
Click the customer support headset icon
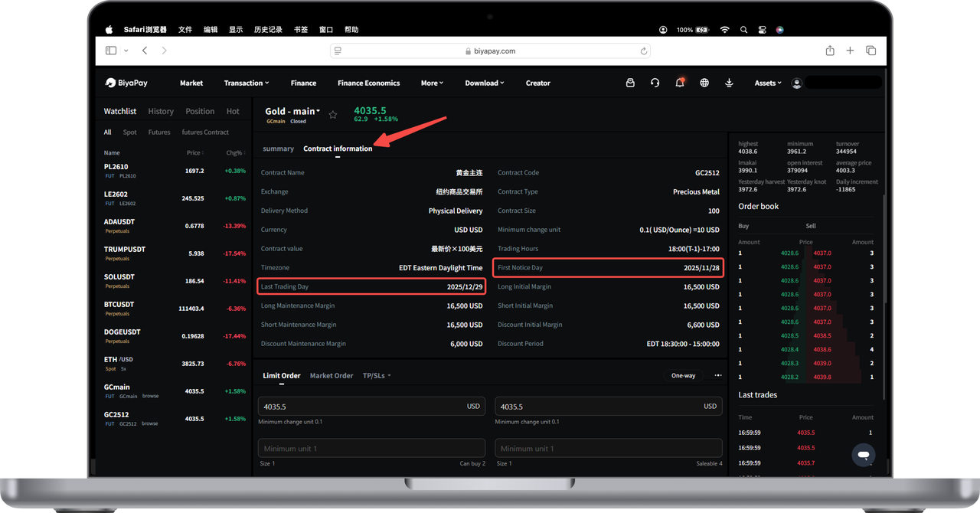[x=655, y=83]
